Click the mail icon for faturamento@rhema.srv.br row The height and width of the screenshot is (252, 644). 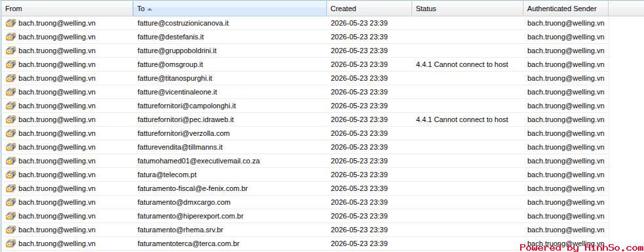[x=10, y=230]
